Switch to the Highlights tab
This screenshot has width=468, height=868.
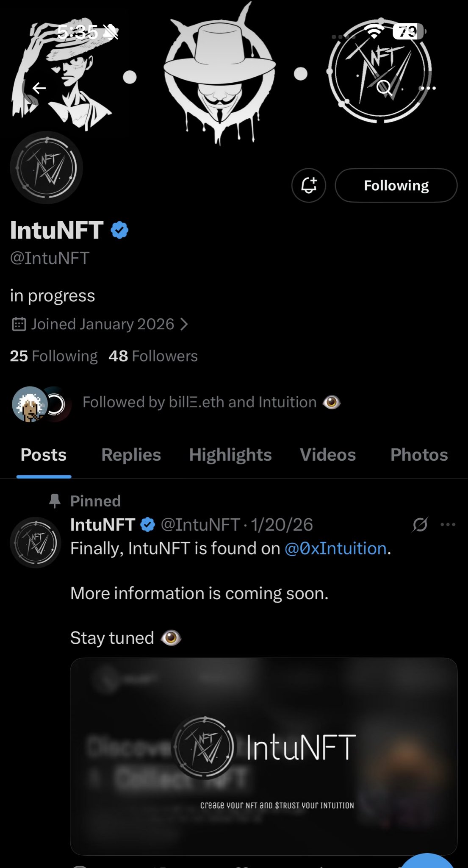230,455
